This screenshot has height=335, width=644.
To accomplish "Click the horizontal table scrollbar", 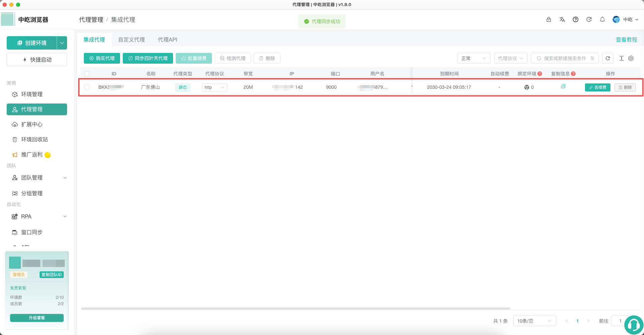I will [296, 308].
